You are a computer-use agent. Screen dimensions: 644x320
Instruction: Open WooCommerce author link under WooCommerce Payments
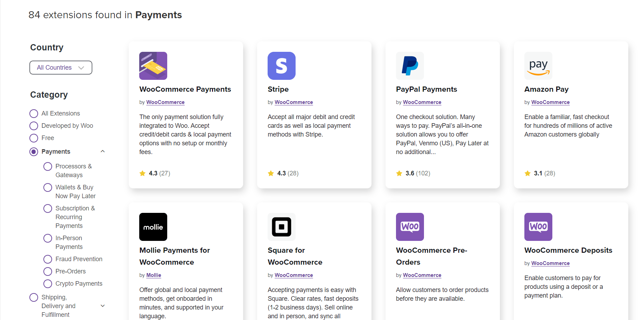point(165,102)
